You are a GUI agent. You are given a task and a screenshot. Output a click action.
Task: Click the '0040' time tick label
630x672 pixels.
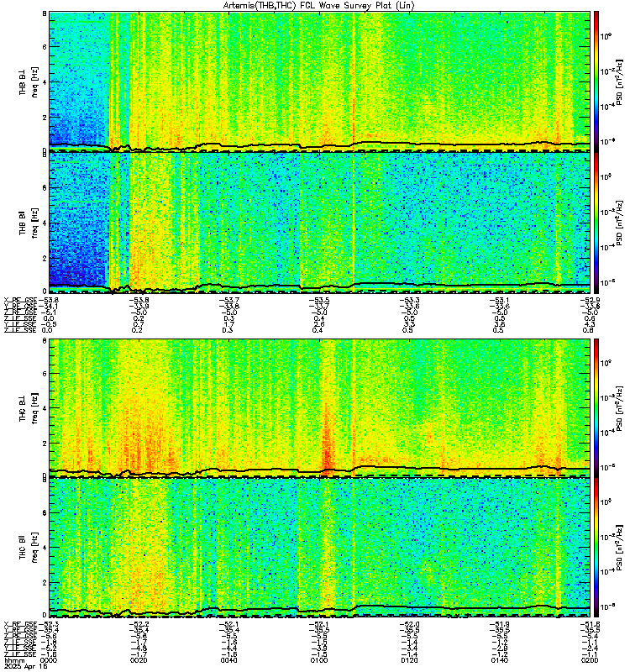click(228, 660)
